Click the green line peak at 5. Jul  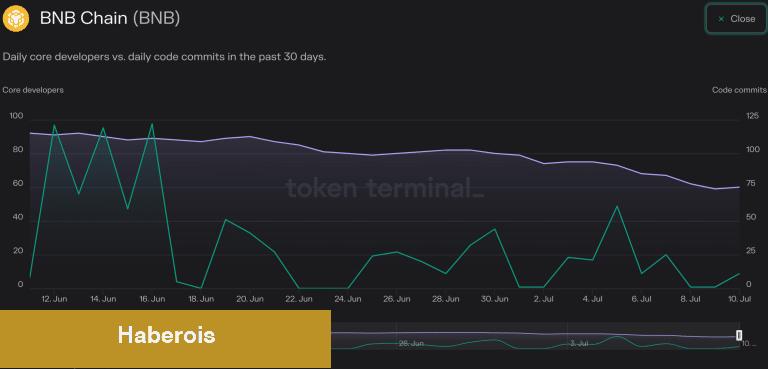[x=617, y=206]
